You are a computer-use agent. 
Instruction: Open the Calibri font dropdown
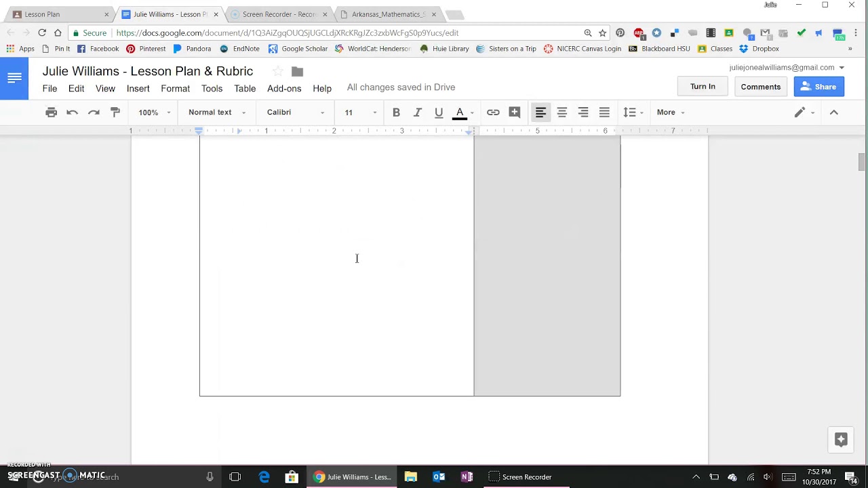pos(296,113)
